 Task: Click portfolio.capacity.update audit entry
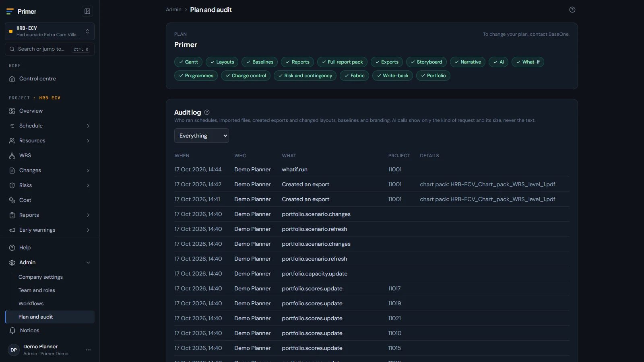tap(314, 274)
